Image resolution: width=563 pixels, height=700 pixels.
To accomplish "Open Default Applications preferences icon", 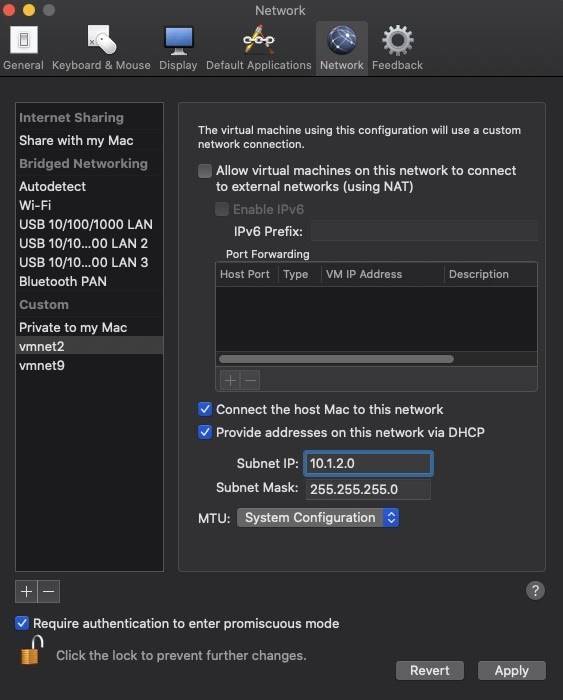I will point(259,40).
